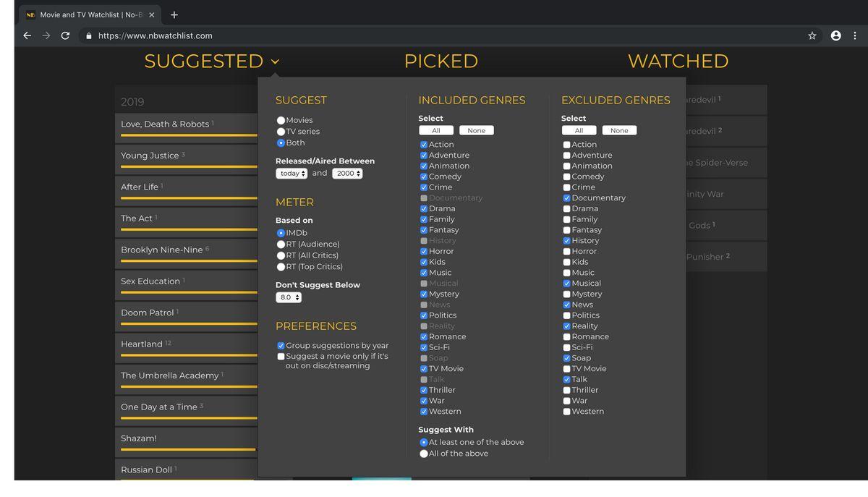Screen dimensions: 868x497
Task: Switch to the Picked tab
Action: [441, 61]
